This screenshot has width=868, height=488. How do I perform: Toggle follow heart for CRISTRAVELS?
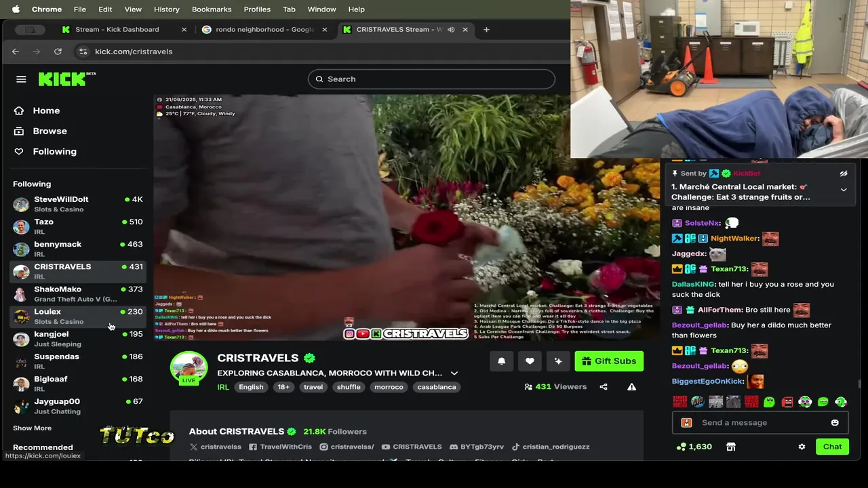click(530, 361)
